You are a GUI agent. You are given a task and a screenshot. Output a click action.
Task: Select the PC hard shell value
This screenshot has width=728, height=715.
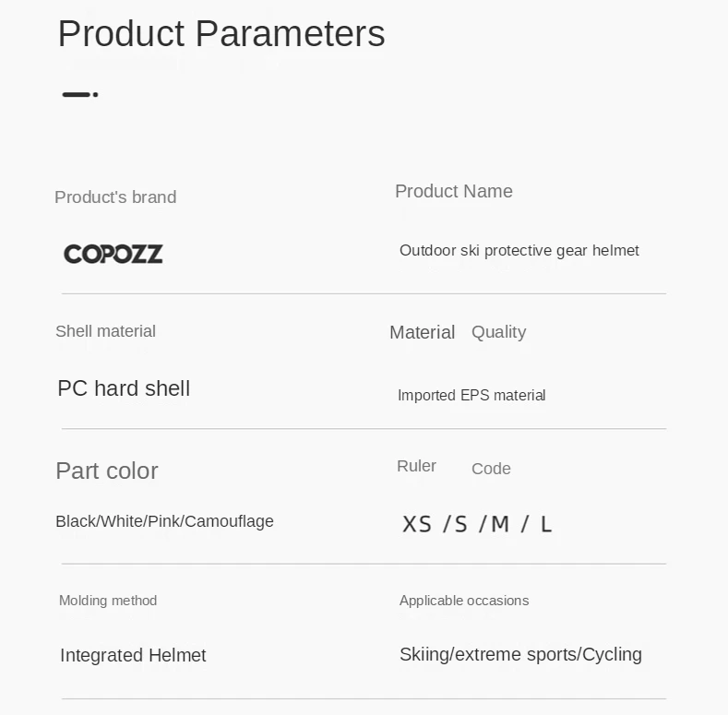[x=124, y=388]
